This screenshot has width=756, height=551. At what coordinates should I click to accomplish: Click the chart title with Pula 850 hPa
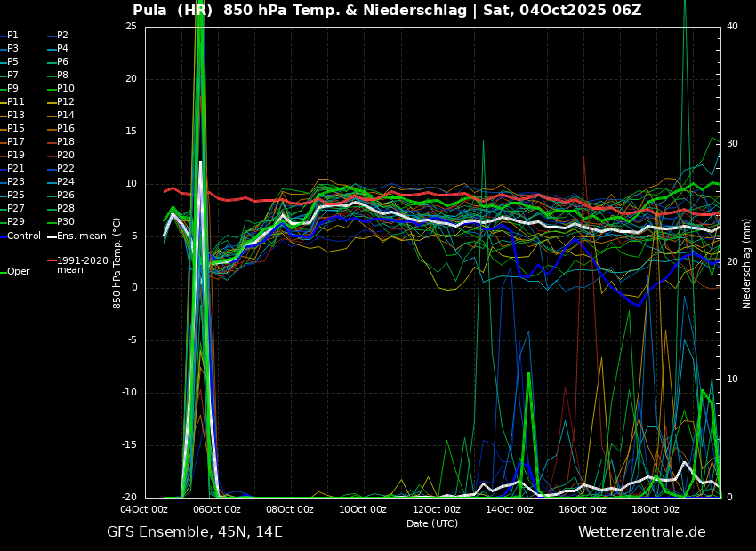pos(387,11)
